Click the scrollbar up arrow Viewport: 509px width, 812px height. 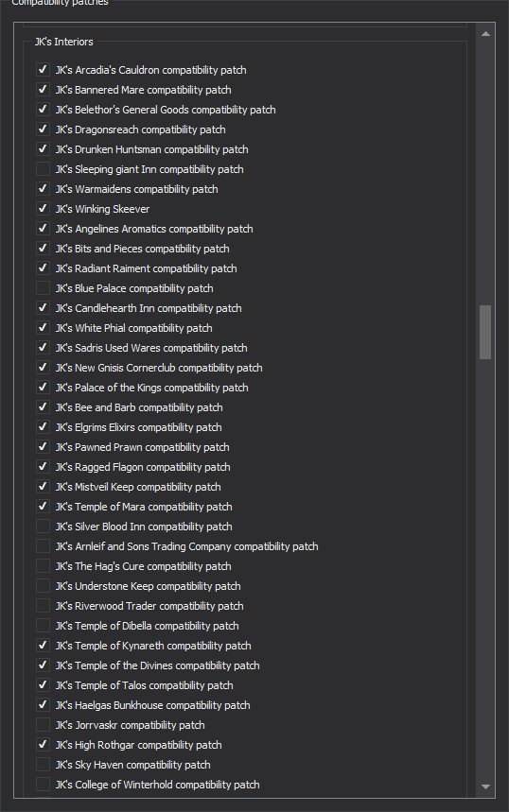(485, 34)
